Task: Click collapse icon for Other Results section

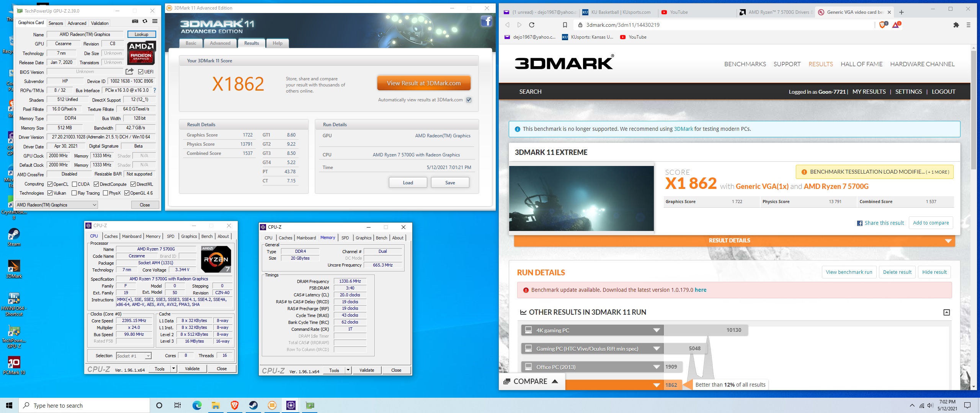Action: pos(946,312)
